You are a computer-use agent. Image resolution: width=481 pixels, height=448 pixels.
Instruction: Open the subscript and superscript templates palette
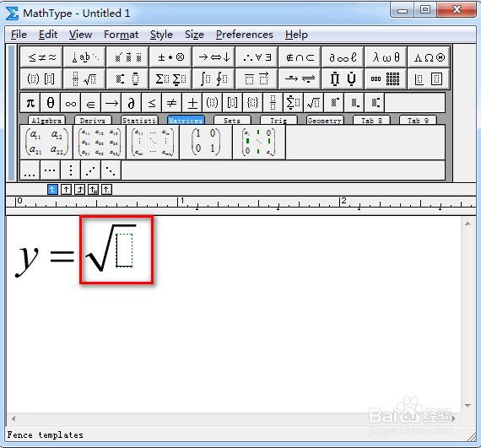click(x=127, y=78)
